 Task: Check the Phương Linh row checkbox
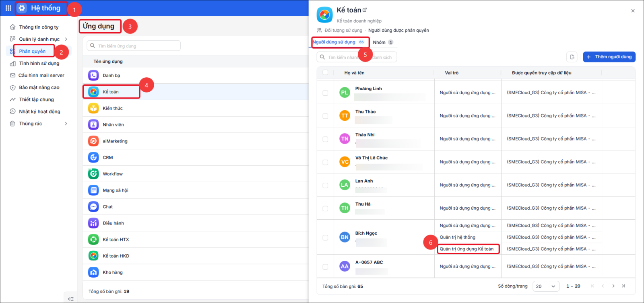(325, 93)
